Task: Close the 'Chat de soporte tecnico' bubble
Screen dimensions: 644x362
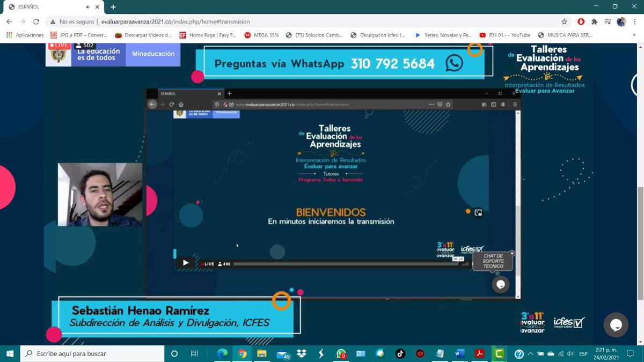Action: pyautogui.click(x=512, y=253)
